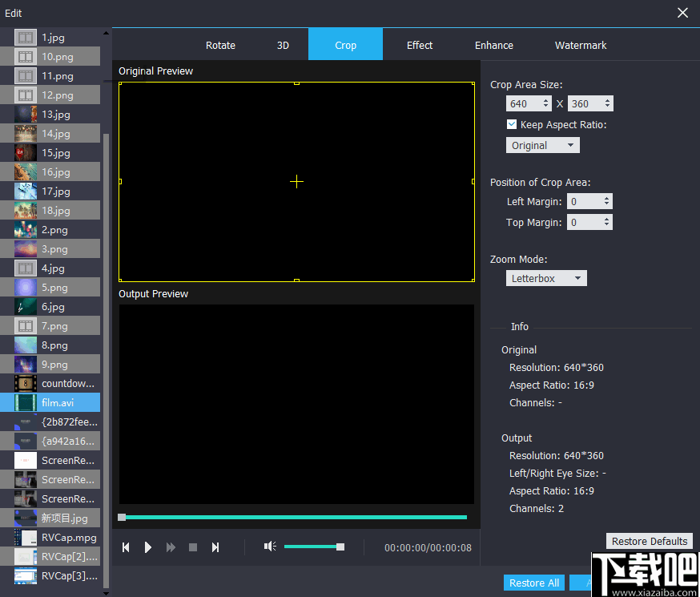Uncheck Keep Aspect Ratio

coord(512,124)
